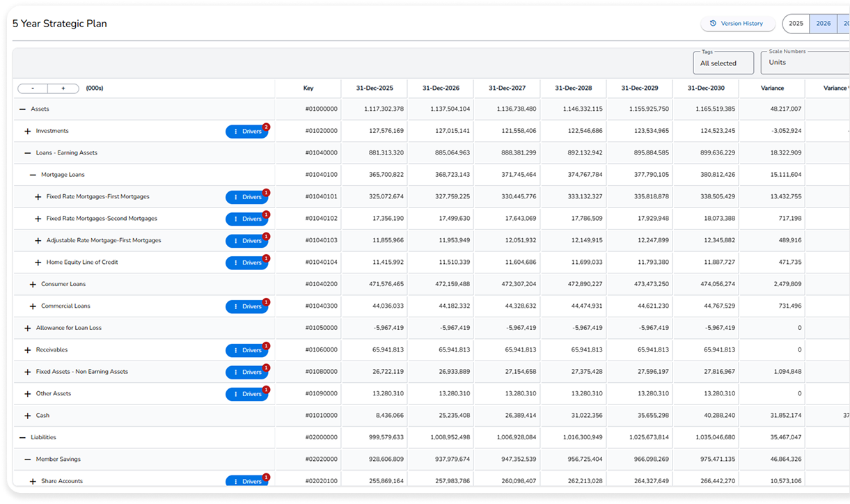
Task: Open Drivers for Home Equity Line of Credit
Action: tap(246, 263)
